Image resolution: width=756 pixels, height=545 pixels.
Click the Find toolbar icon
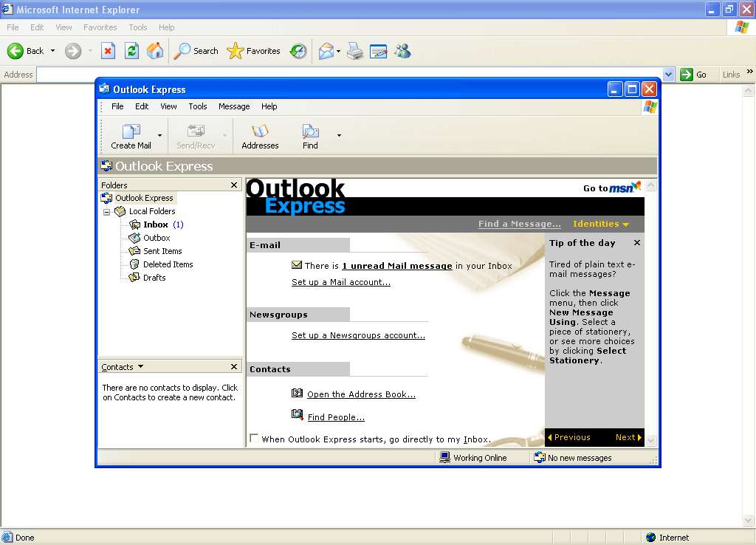click(310, 131)
